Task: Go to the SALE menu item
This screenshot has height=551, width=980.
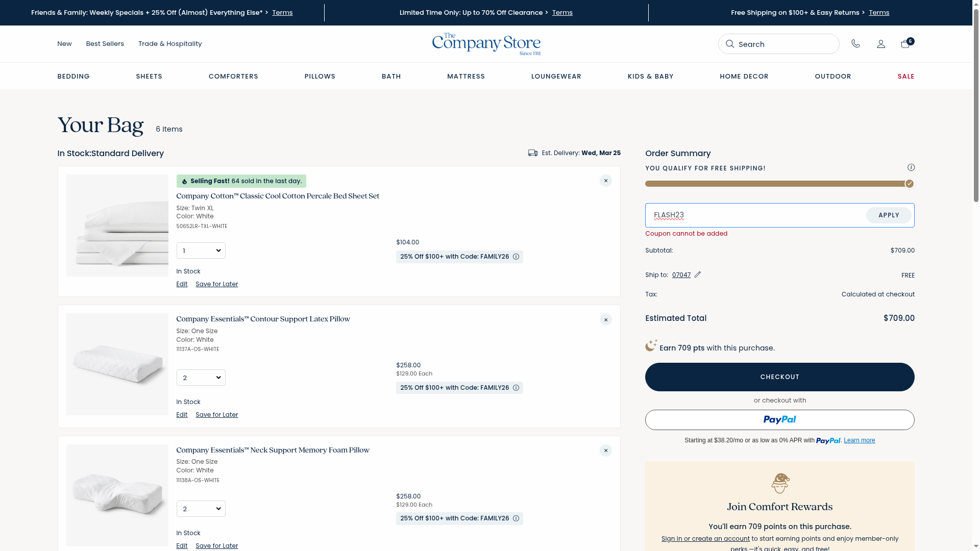Action: click(906, 77)
